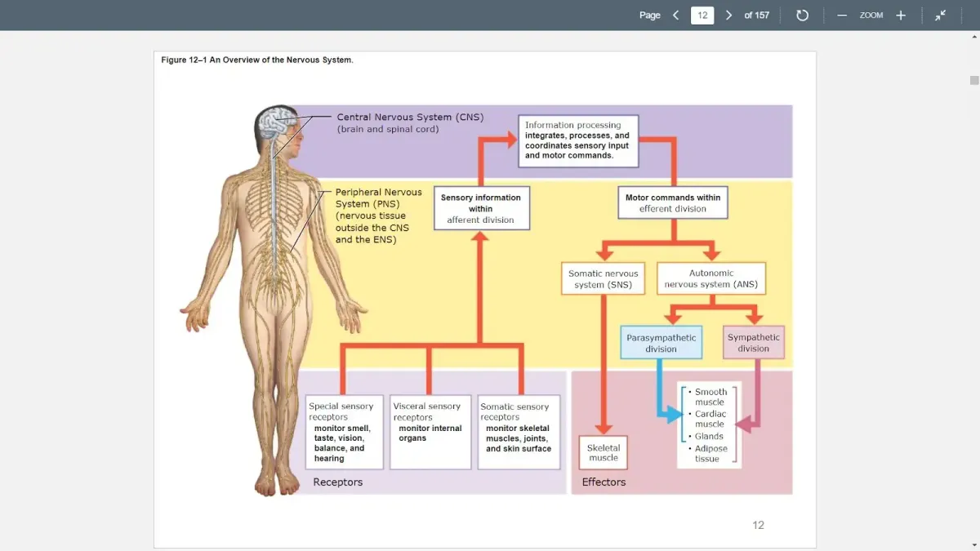The height and width of the screenshot is (551, 980).
Task: Click the 'Effectors' section label
Action: tap(604, 482)
